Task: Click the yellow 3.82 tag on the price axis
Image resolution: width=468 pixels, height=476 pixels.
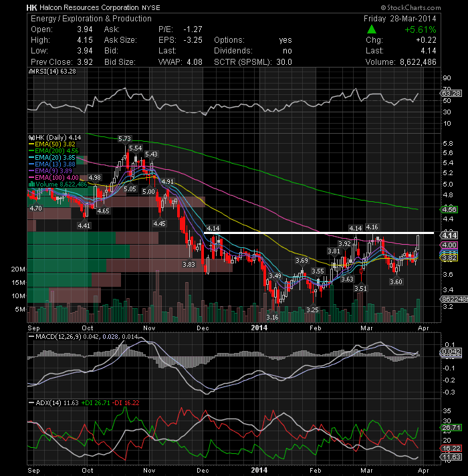Action: point(449,258)
